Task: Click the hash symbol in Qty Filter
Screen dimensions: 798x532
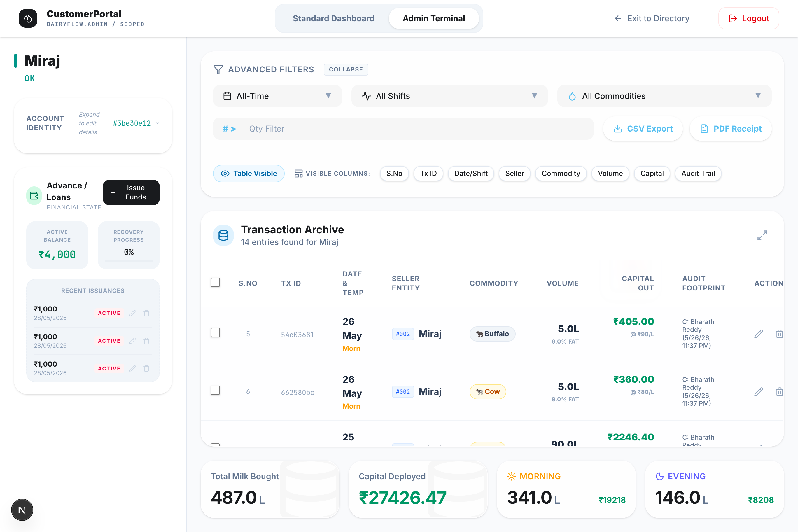Action: [x=225, y=129]
